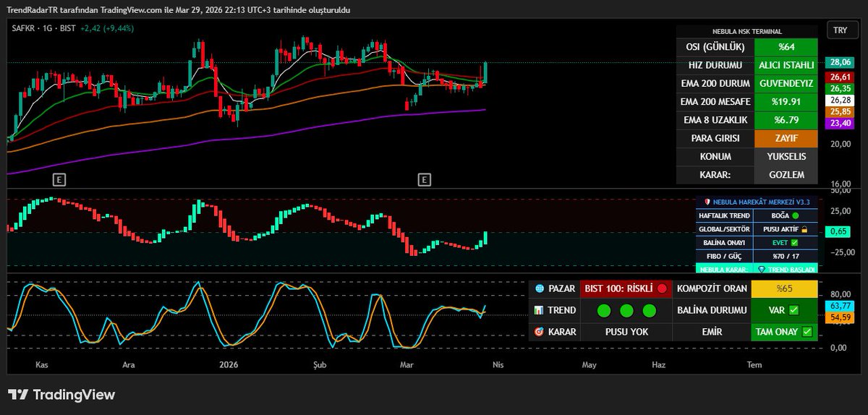The image size is (868, 415).
Task: Click the GOZLEM decision cell
Action: coord(786,174)
